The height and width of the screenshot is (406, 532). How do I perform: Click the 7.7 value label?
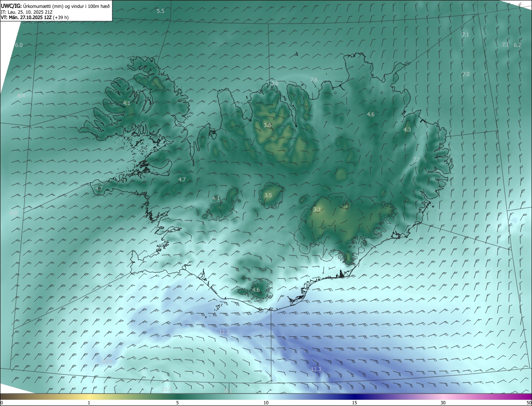(x=416, y=159)
